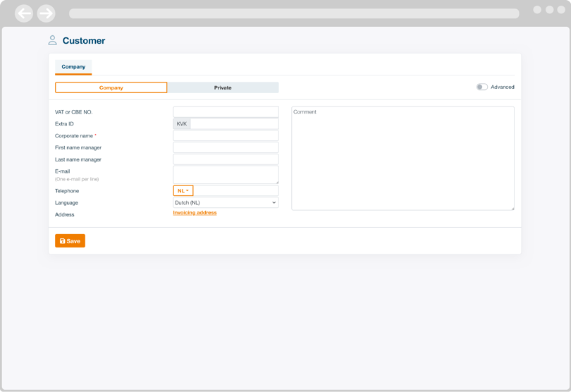Focus the Extra ID KVK input field
Viewport: 571px width, 392px height.
coord(234,123)
